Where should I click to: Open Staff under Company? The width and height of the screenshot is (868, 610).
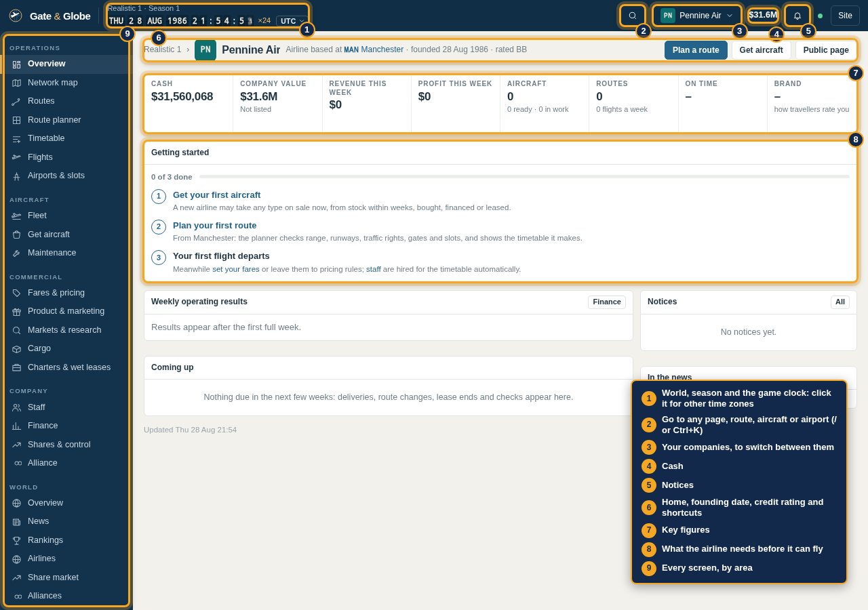[65, 407]
